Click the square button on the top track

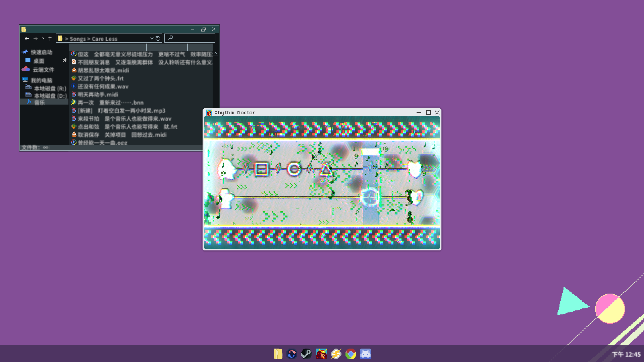tap(261, 169)
